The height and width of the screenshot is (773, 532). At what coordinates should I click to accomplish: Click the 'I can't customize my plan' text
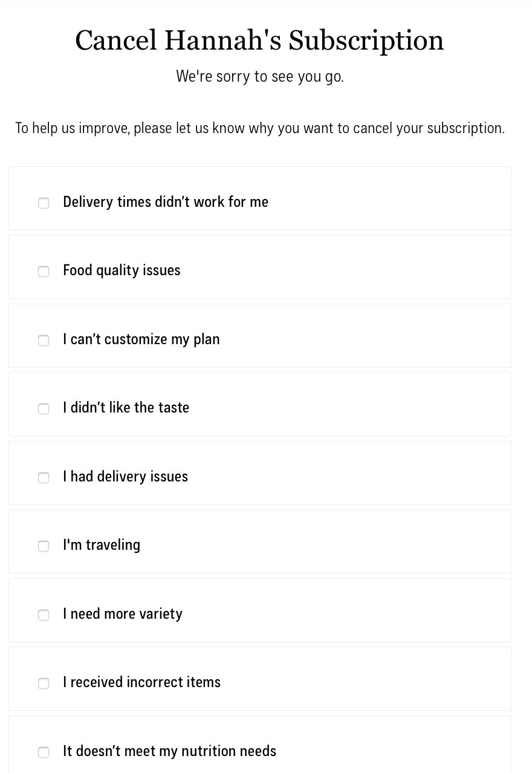point(141,339)
